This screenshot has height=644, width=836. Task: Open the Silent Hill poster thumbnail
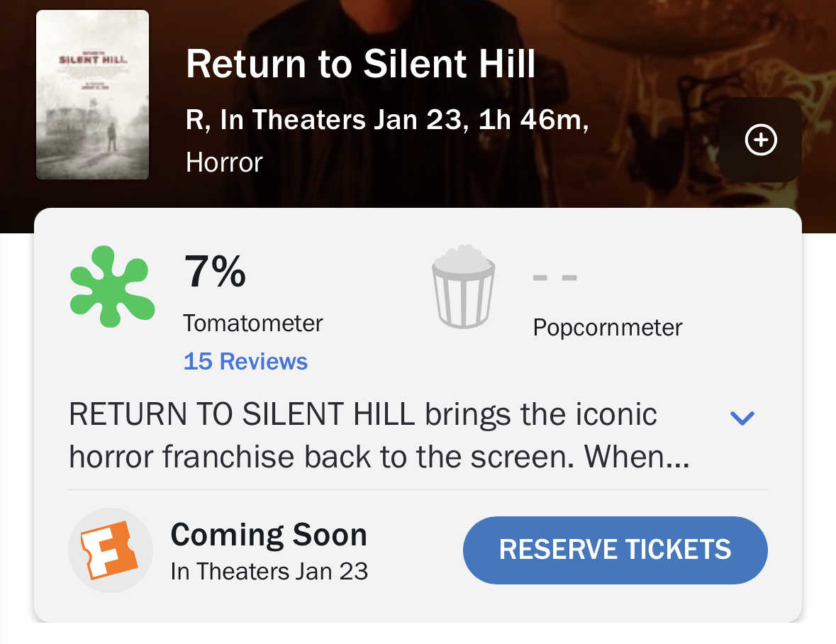click(92, 95)
